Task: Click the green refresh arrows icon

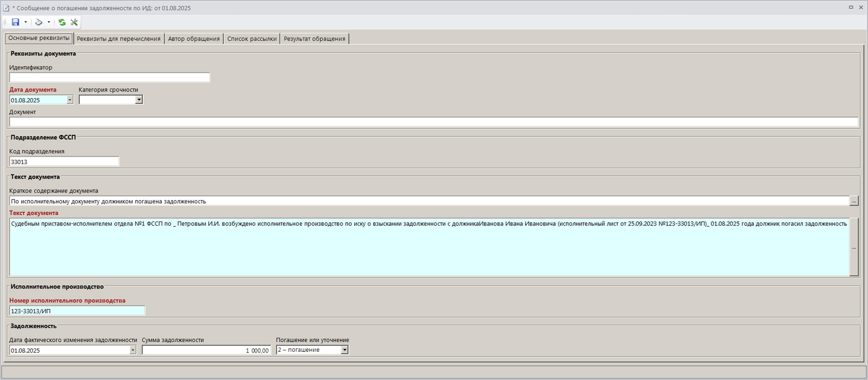Action: pyautogui.click(x=62, y=22)
